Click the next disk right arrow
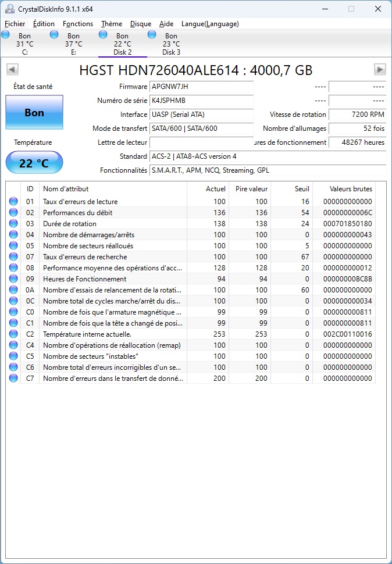 [x=380, y=70]
